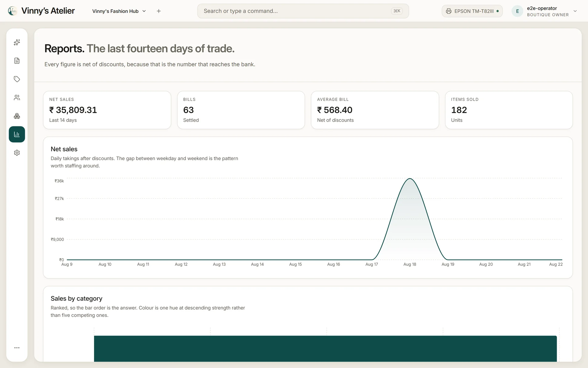Click the Last 14 days caption
Image resolution: width=588 pixels, height=368 pixels.
click(x=63, y=120)
